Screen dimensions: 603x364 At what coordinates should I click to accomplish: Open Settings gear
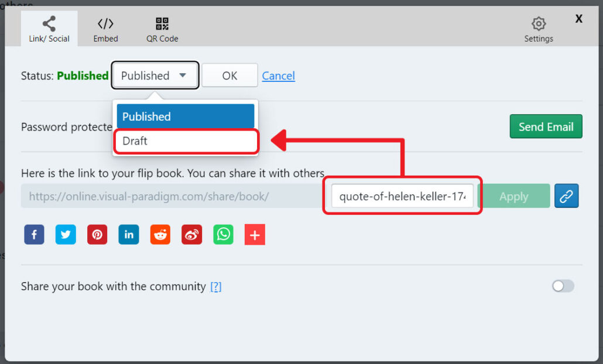(538, 29)
